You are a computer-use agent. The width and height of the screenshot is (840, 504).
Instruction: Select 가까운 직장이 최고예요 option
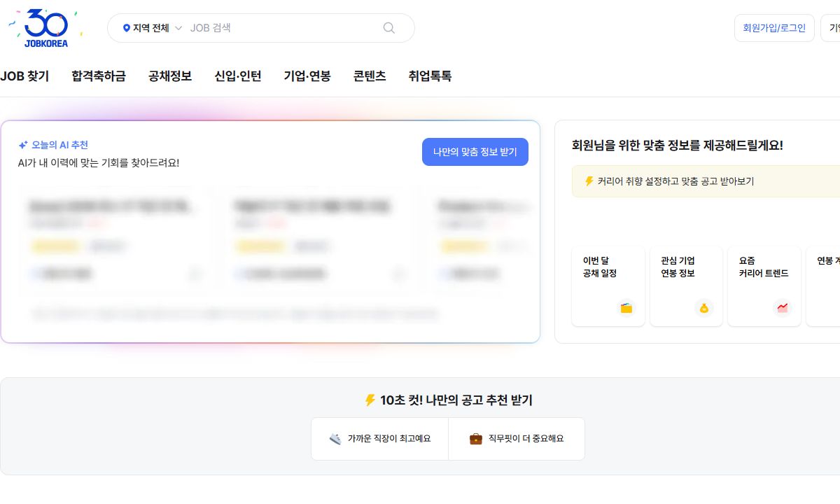pyautogui.click(x=379, y=439)
